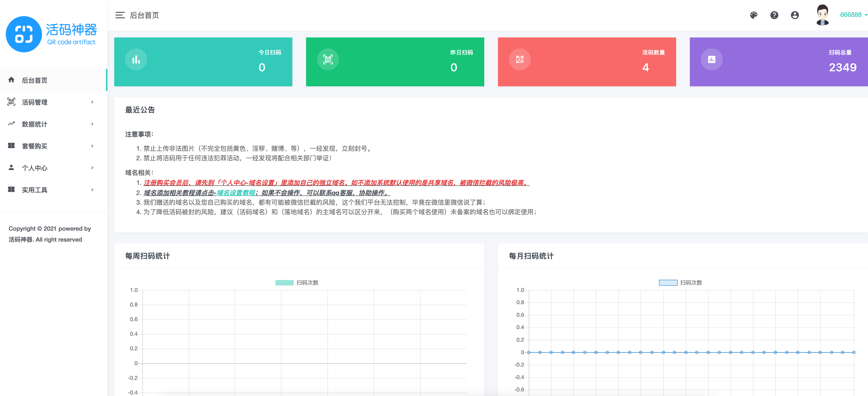This screenshot has height=396, width=868.
Task: Click the 昨日扫码 label
Action: 462,53
